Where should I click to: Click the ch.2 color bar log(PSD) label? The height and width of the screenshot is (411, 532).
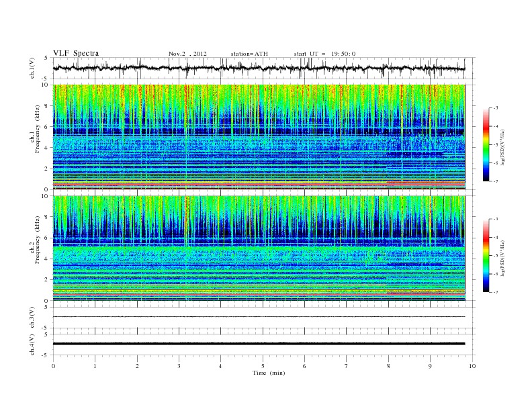click(x=502, y=258)
